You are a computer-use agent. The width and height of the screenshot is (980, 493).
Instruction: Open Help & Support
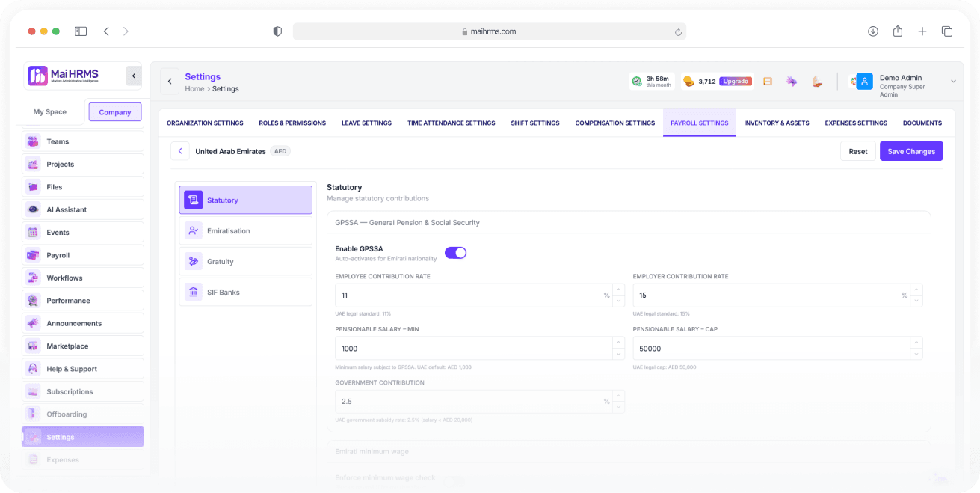tap(83, 369)
